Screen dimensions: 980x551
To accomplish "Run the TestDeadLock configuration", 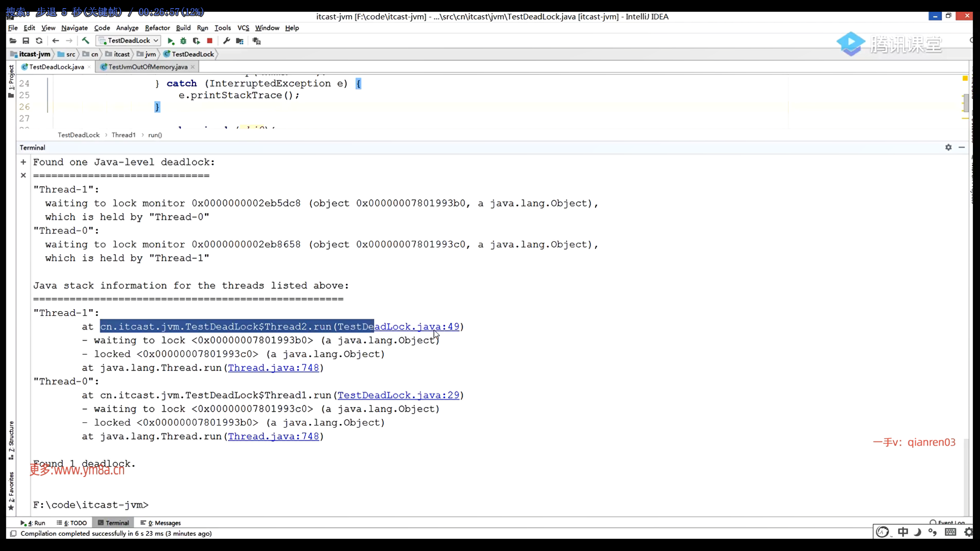I will (171, 41).
